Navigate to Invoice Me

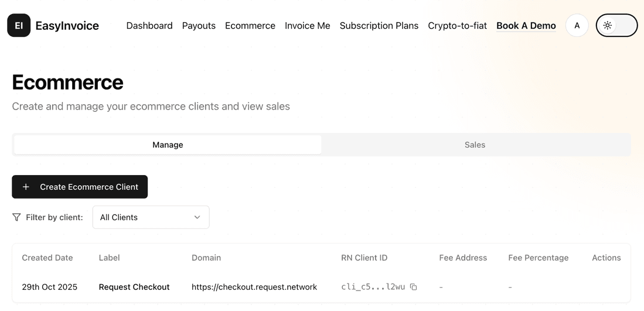coord(308,26)
